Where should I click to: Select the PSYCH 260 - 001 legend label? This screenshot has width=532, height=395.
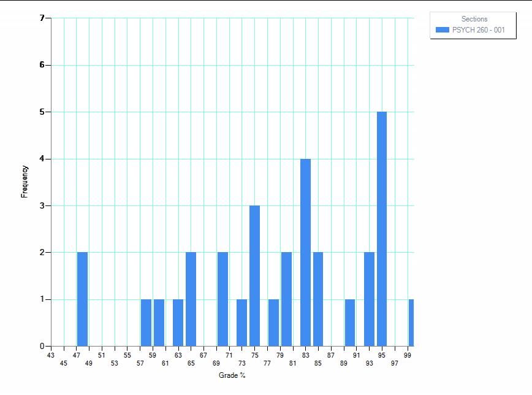pos(478,30)
